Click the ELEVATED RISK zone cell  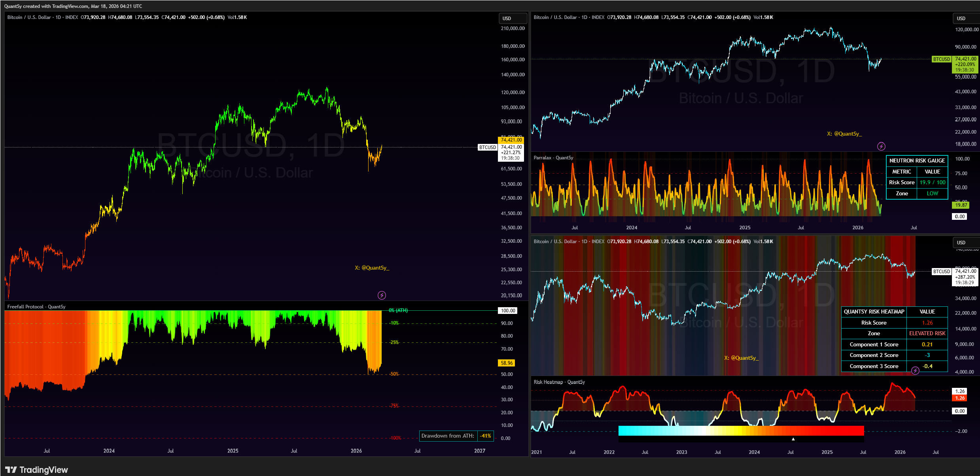[927, 333]
